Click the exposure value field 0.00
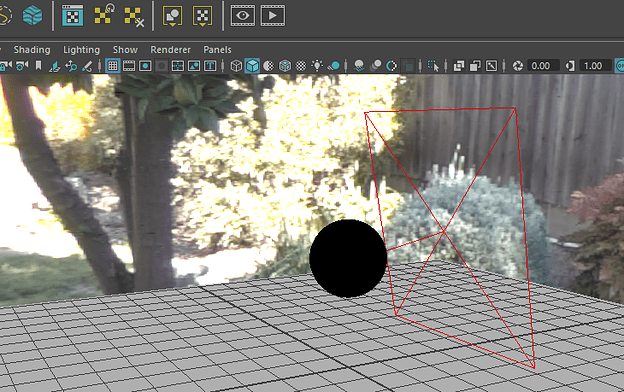This screenshot has height=392, width=624. (x=543, y=66)
